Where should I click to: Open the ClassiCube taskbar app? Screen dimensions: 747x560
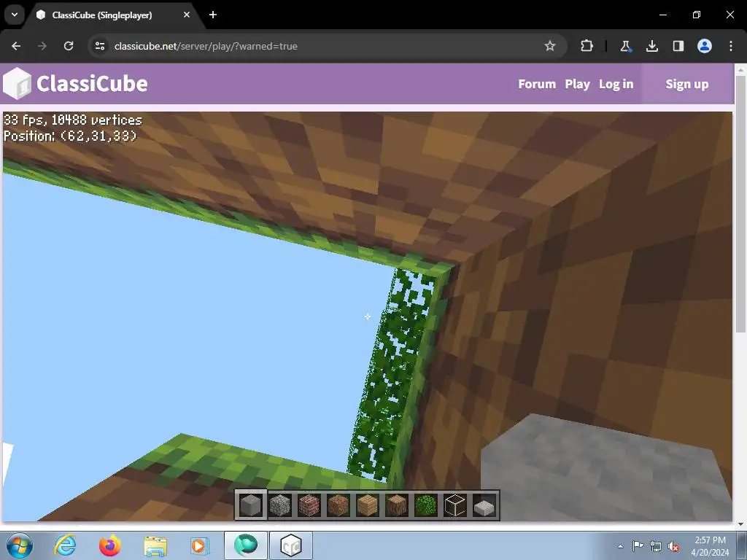(x=291, y=545)
